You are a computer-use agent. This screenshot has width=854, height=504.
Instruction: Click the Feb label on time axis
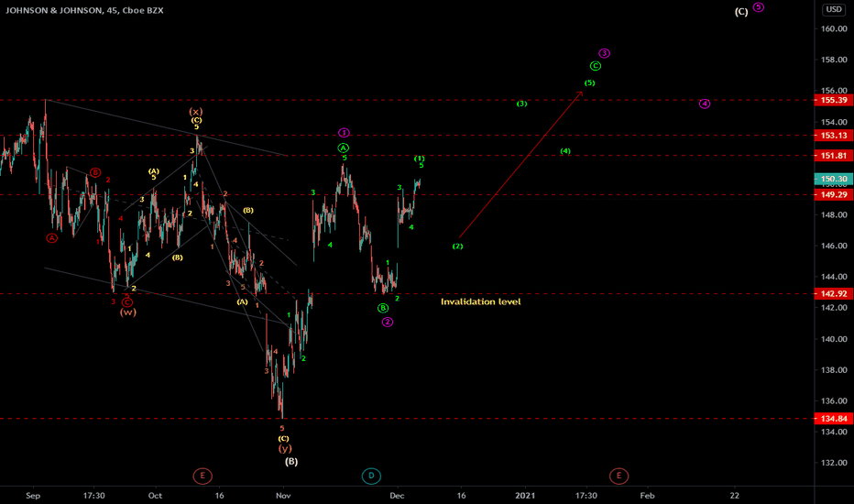(x=647, y=495)
